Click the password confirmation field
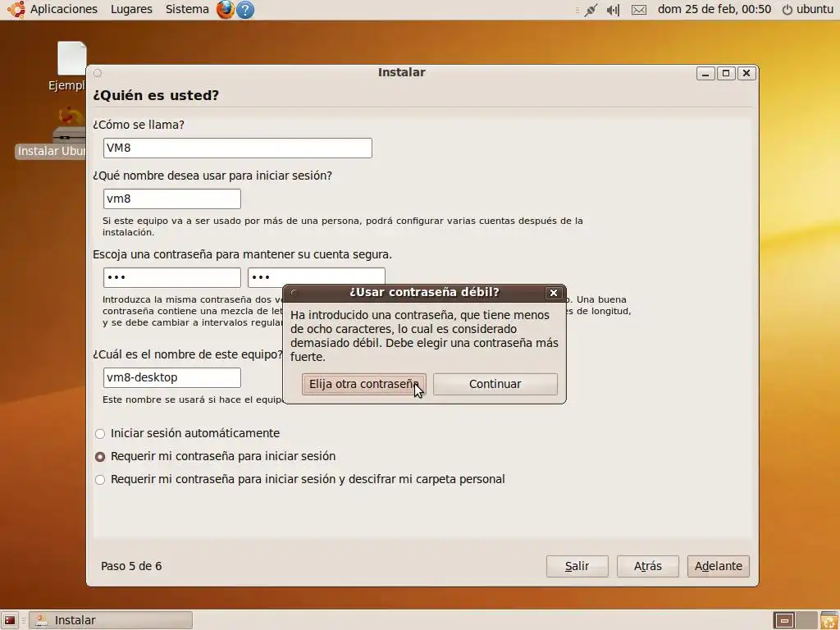 tap(316, 276)
